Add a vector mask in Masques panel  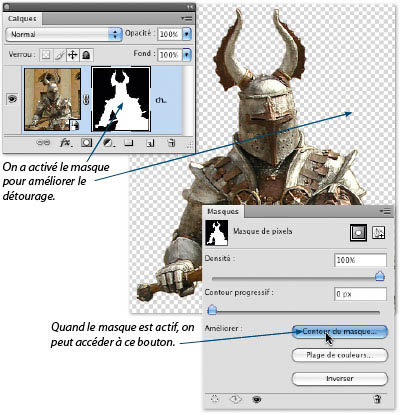tap(378, 232)
